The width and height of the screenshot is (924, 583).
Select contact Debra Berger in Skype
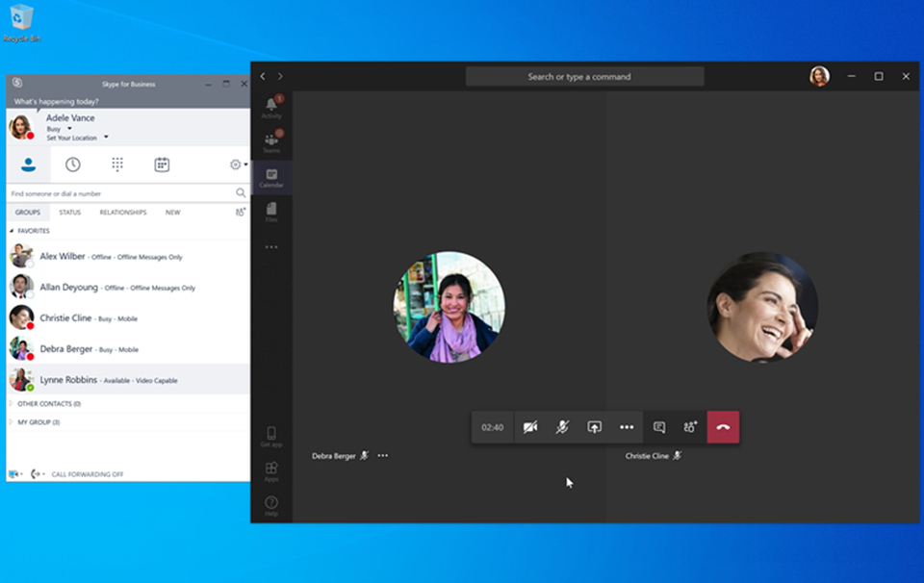click(128, 349)
